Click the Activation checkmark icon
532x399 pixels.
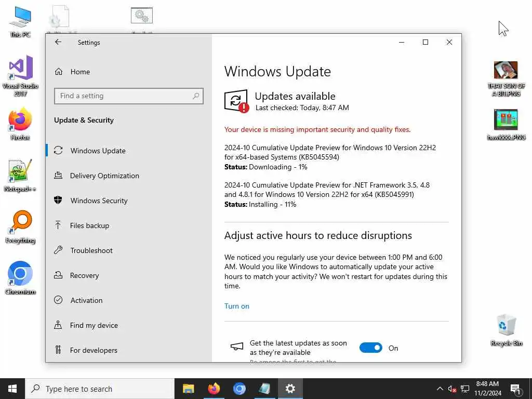point(58,300)
